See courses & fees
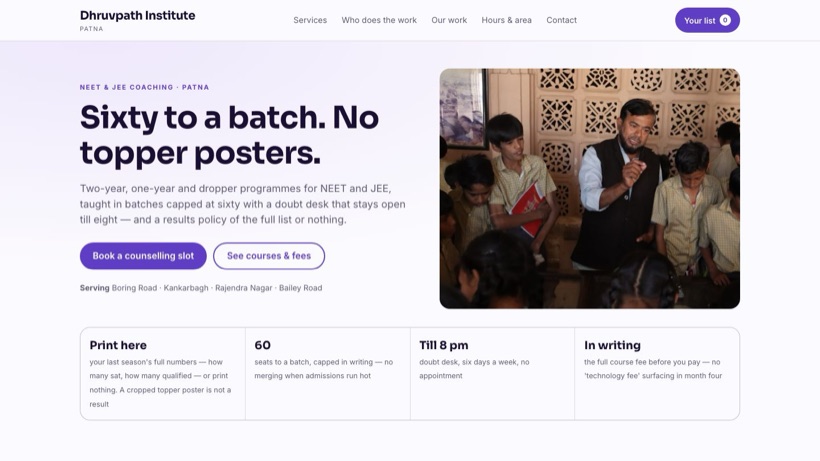The image size is (820, 461). pyautogui.click(x=269, y=256)
